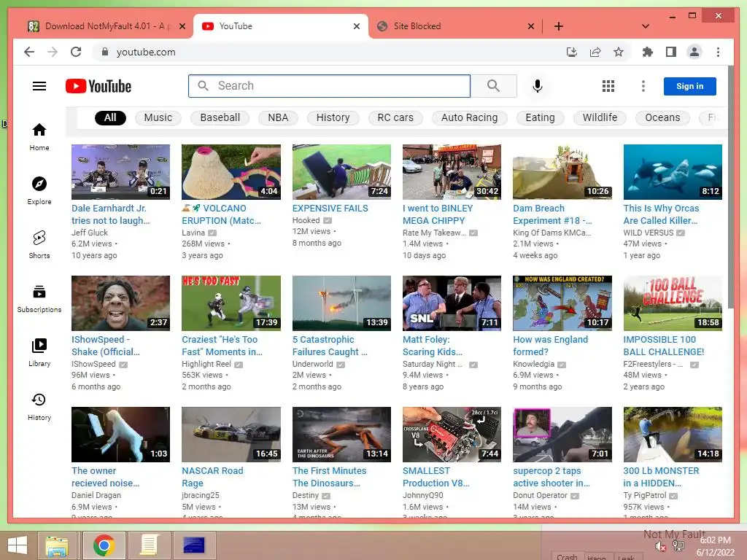Filter videos by the RC cars chip
Screen dimensions: 747x560
pos(395,117)
